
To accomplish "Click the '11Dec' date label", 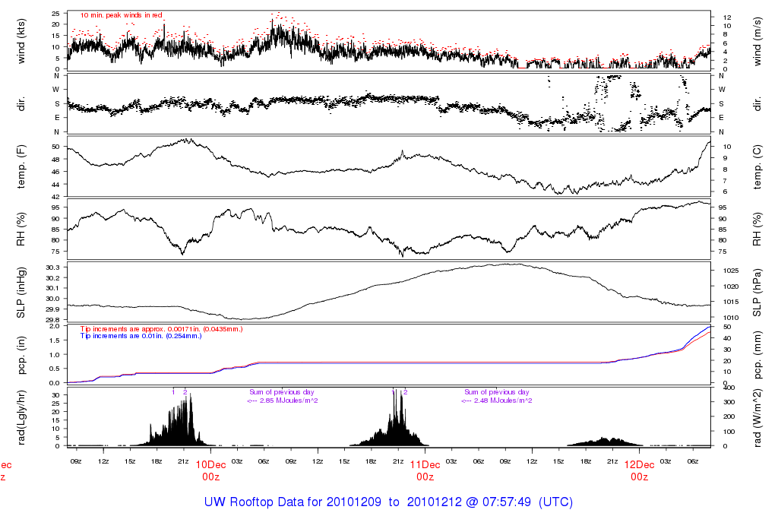I will pos(425,465).
